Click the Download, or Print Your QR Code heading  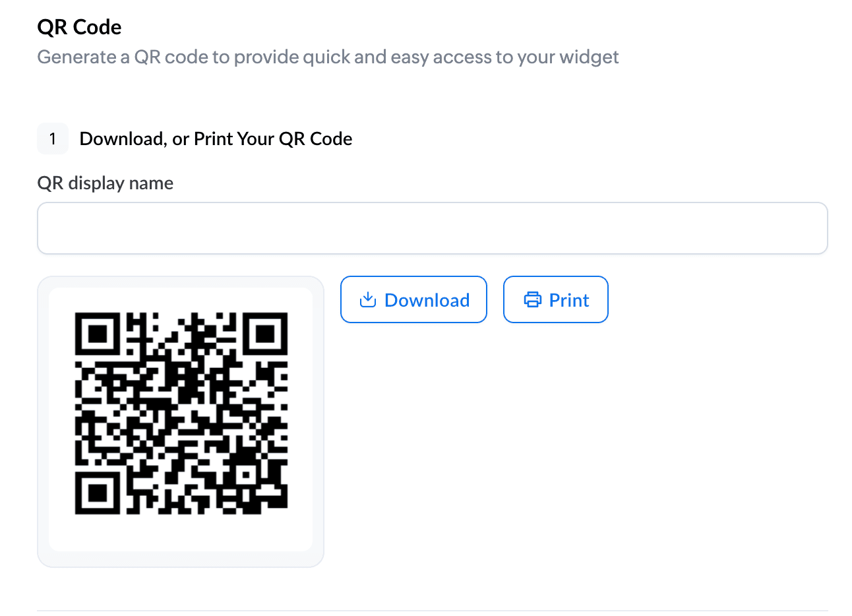[216, 139]
